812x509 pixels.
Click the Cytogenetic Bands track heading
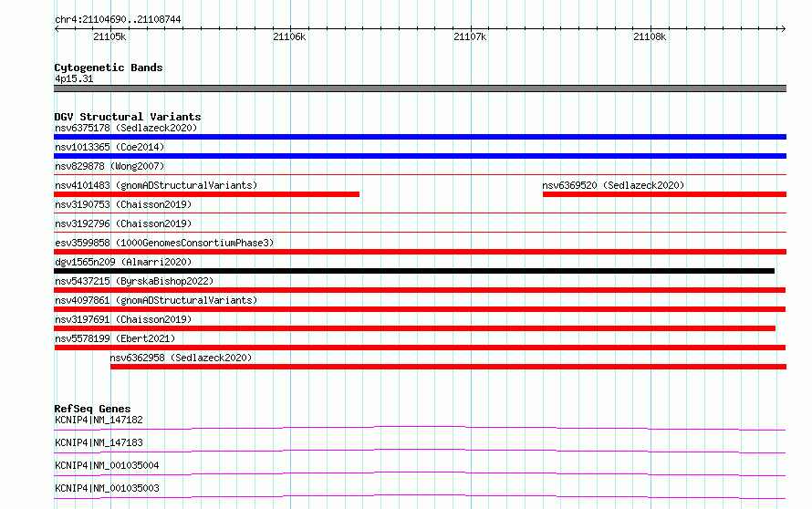109,68
